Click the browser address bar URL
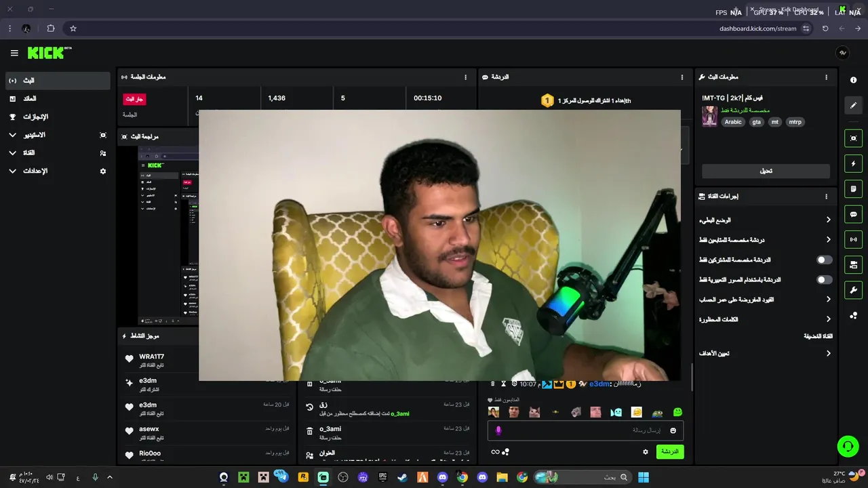 [757, 28]
